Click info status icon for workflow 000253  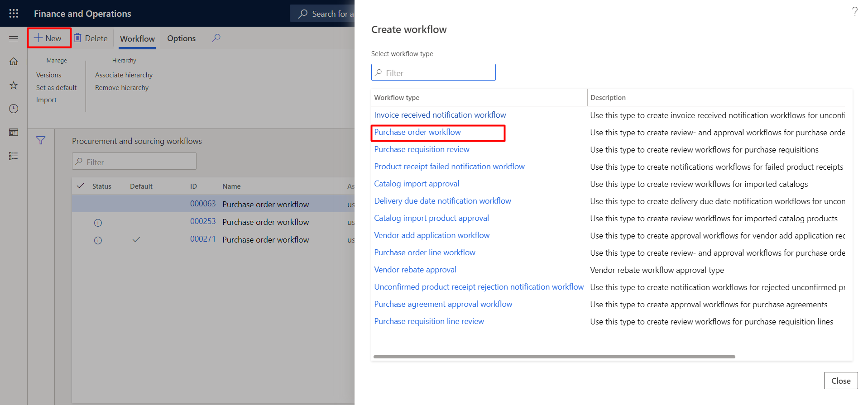[98, 223]
